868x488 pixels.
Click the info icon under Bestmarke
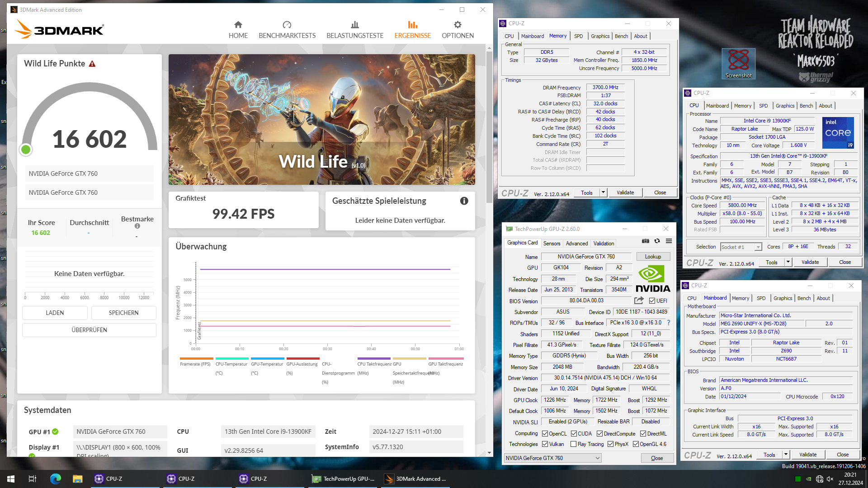[x=137, y=226]
